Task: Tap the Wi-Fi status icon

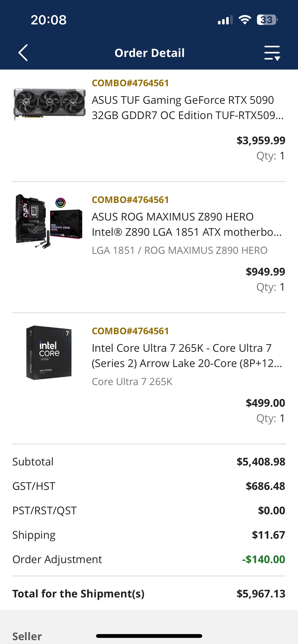Action: 245,20
